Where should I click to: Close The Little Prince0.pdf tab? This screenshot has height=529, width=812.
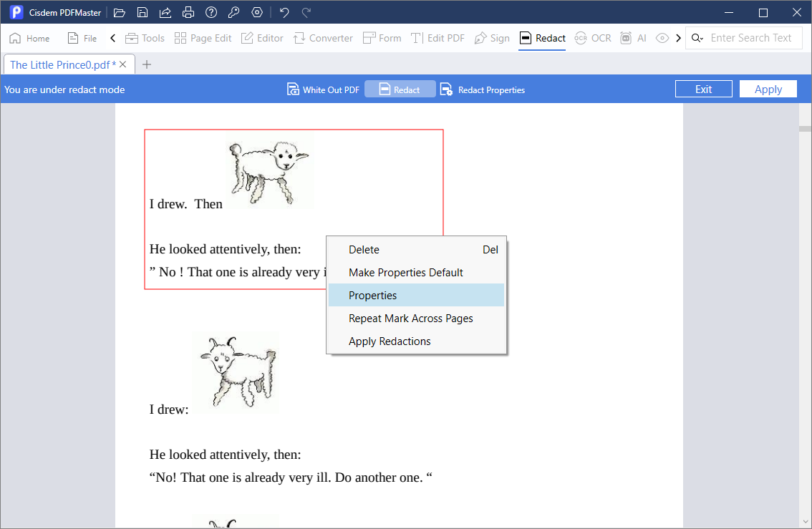[122, 64]
